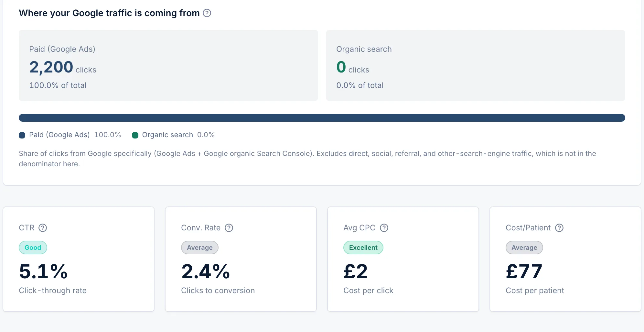Click the traffic share progress bar
This screenshot has width=644, height=332.
click(x=322, y=118)
